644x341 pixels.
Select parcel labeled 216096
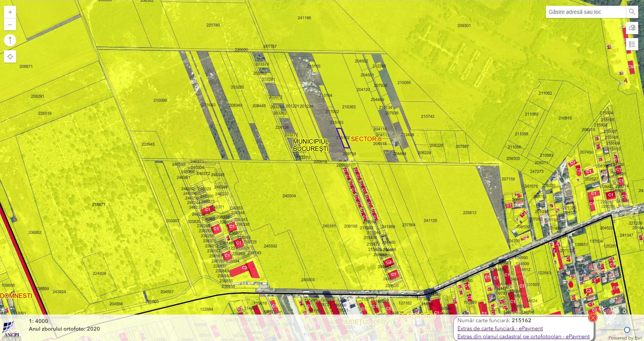pos(160,100)
